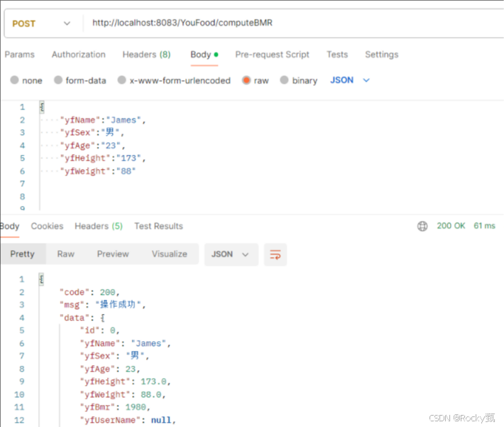Collapse the "data" object in response
Screen dimensions: 504x427
(x=82, y=318)
